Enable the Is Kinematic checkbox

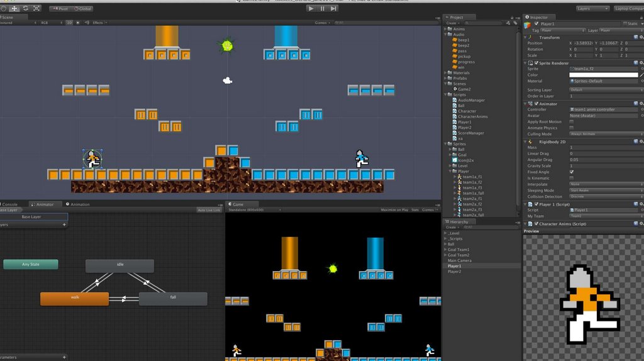click(x=571, y=178)
